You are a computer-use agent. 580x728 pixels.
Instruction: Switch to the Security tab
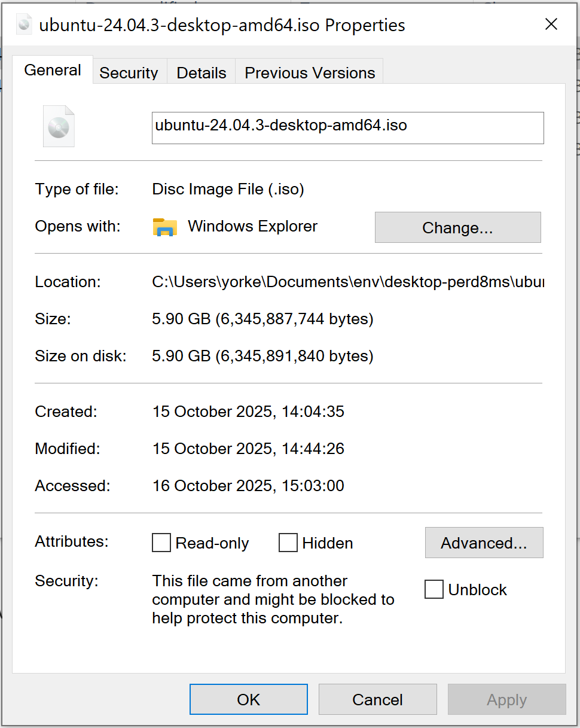(x=129, y=73)
